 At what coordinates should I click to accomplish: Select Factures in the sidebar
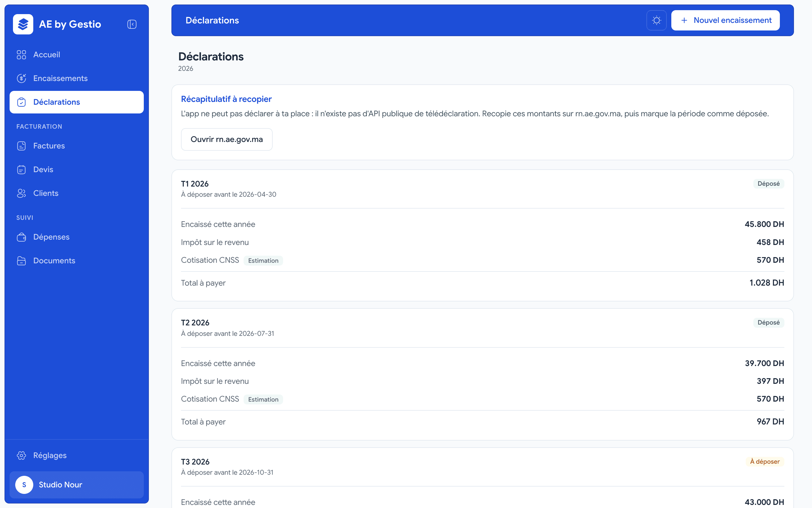pos(76,146)
